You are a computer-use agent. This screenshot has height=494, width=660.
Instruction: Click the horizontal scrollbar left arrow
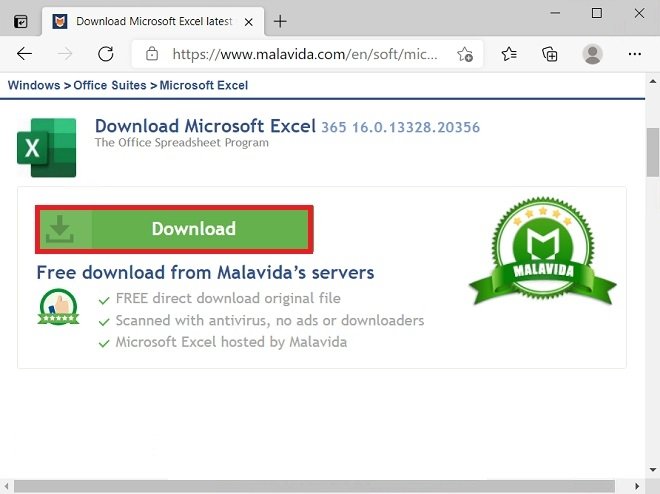click(6, 486)
